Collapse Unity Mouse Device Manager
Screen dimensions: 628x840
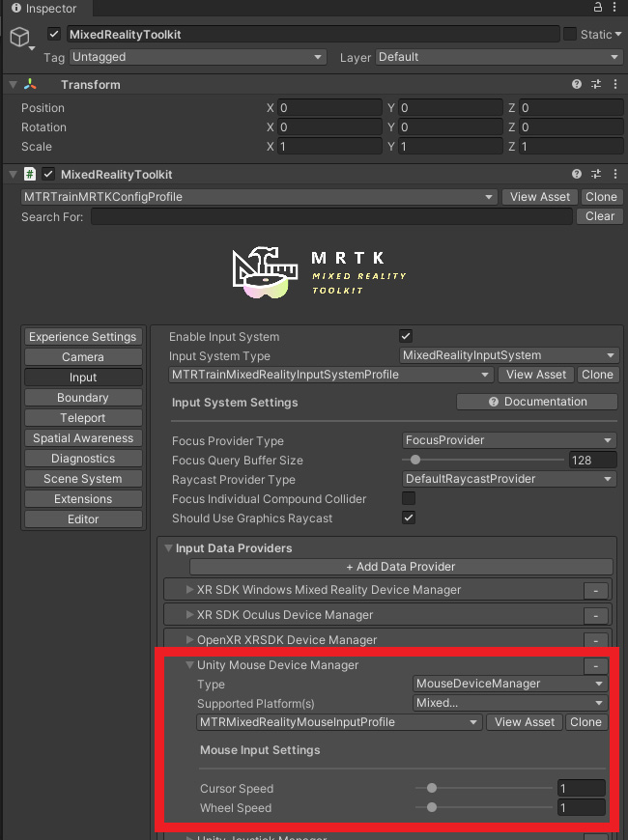(189, 665)
